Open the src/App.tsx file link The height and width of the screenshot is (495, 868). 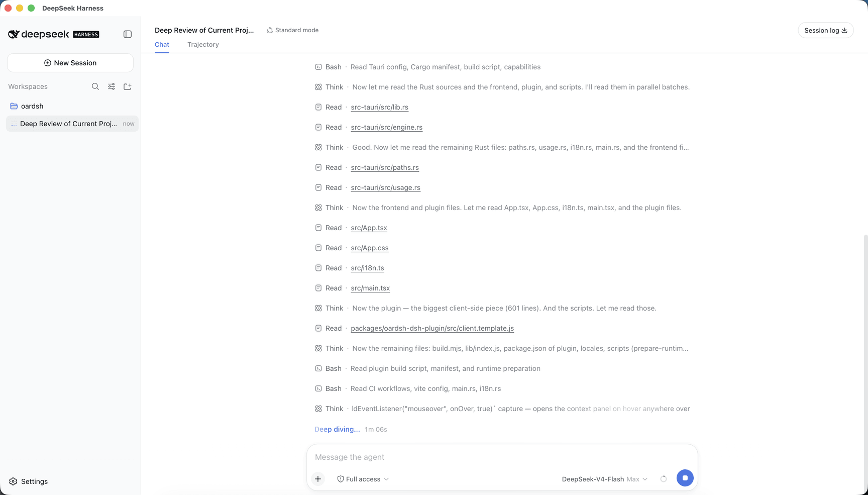(x=369, y=228)
